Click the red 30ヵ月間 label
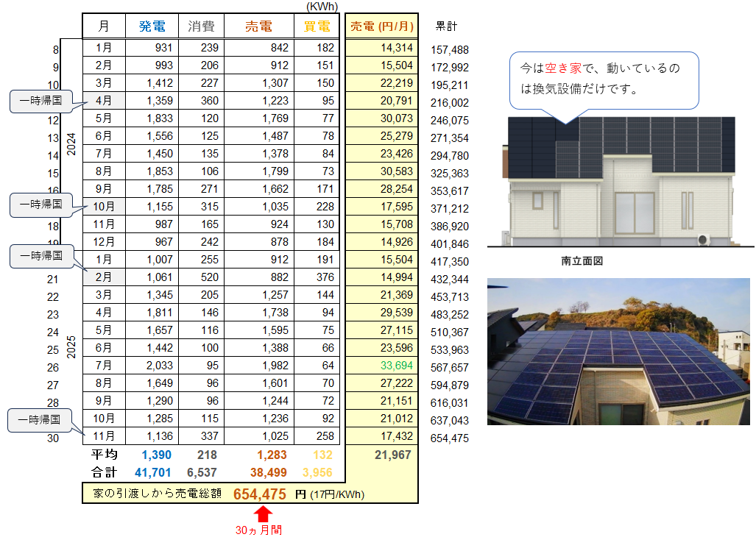 tap(258, 530)
